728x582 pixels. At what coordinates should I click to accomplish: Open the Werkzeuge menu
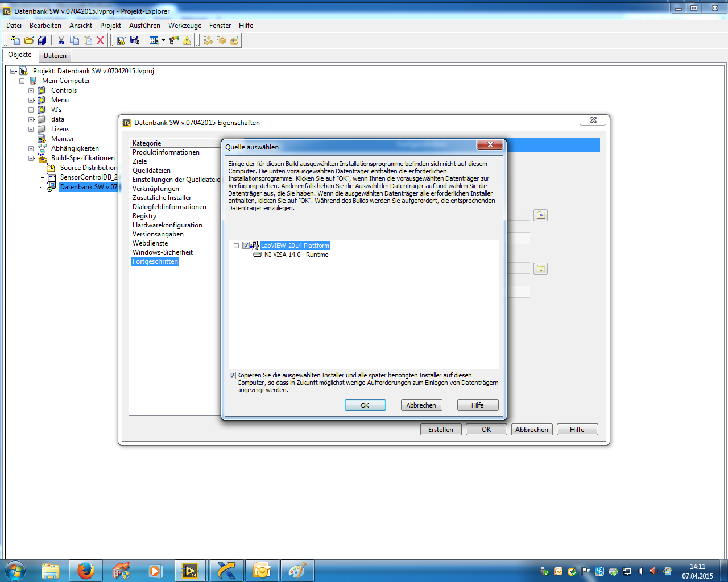[185, 26]
